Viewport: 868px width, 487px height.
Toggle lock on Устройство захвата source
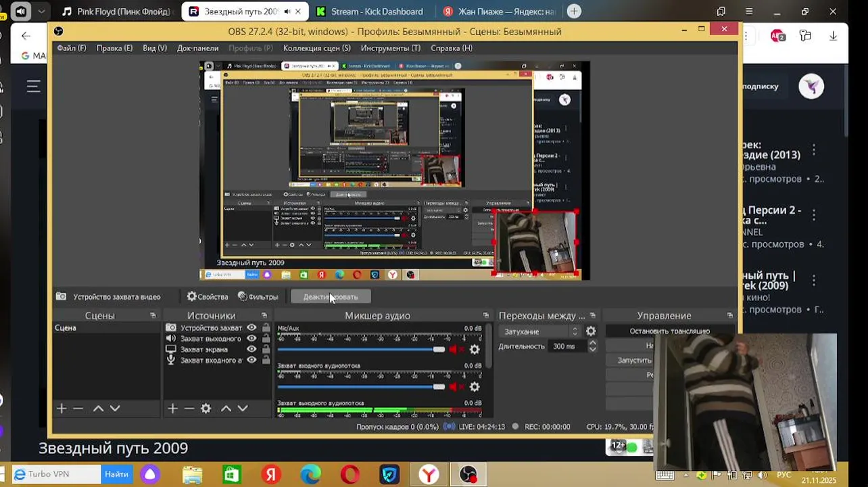[x=266, y=327]
